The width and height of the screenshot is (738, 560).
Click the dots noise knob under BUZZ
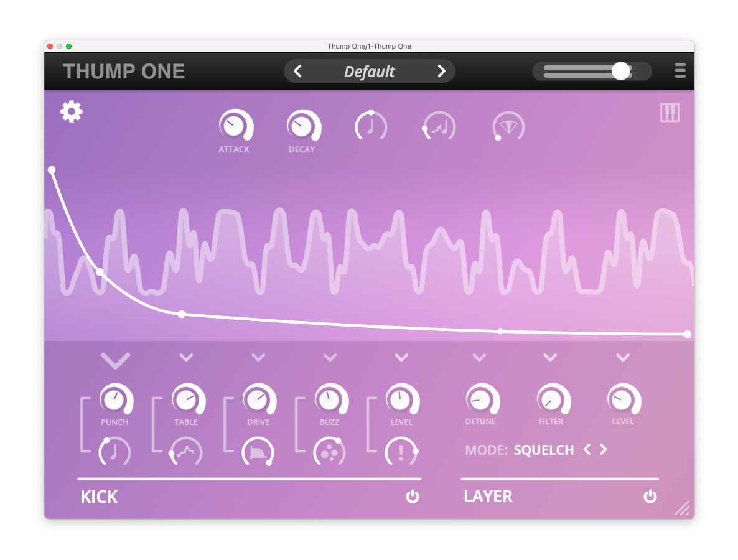click(x=329, y=451)
